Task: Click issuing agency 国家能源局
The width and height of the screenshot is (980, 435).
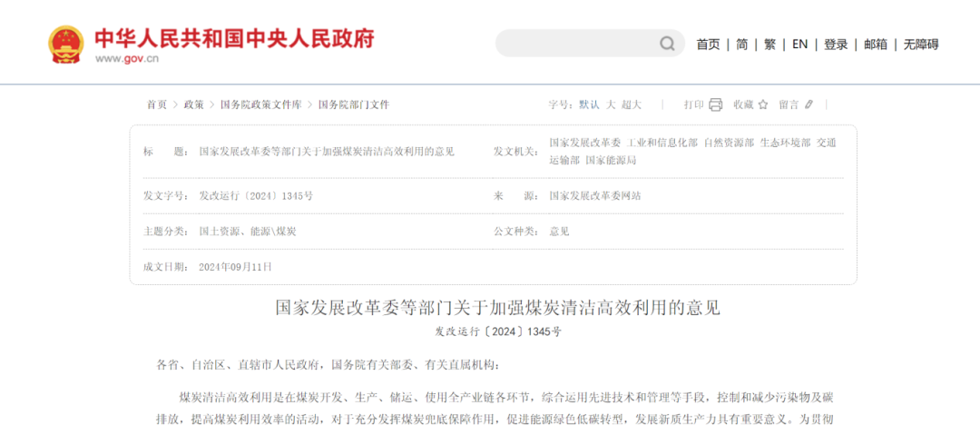Action: point(611,160)
